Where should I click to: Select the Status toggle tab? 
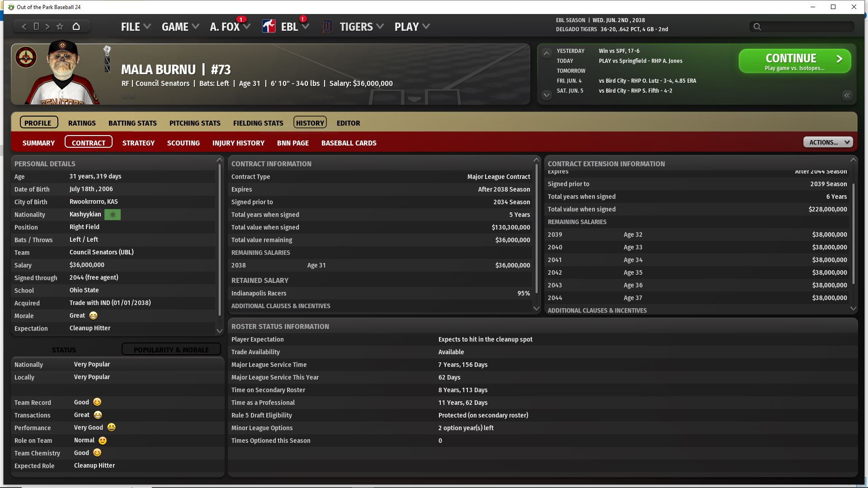(64, 350)
